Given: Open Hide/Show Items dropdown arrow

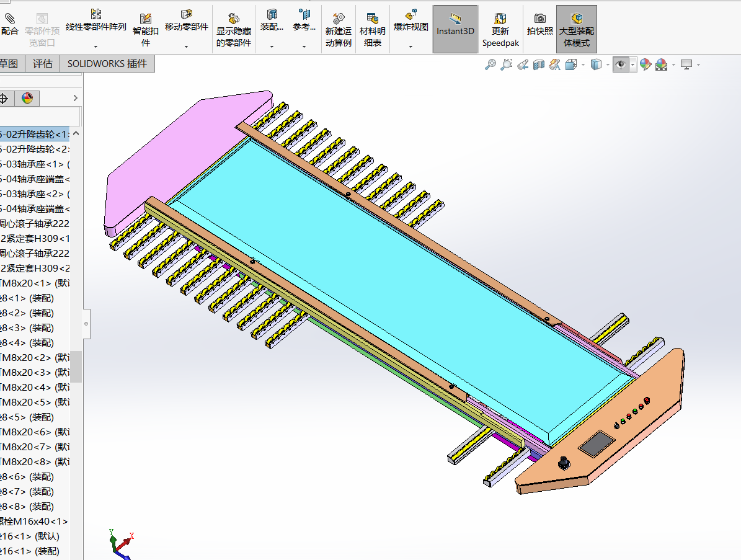Looking at the screenshot, I should 632,64.
